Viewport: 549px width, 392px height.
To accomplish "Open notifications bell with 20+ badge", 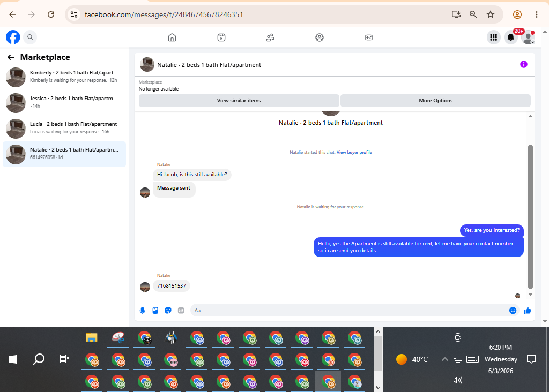I will [x=511, y=37].
